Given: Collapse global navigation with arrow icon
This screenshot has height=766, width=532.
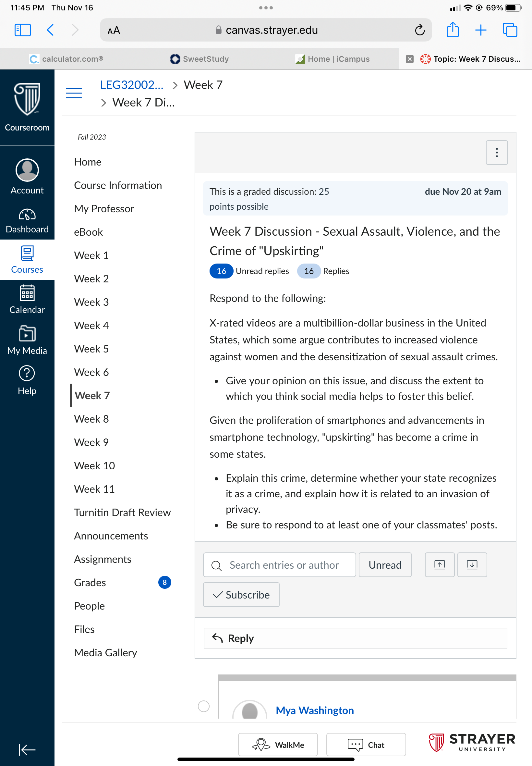Looking at the screenshot, I should [x=27, y=750].
